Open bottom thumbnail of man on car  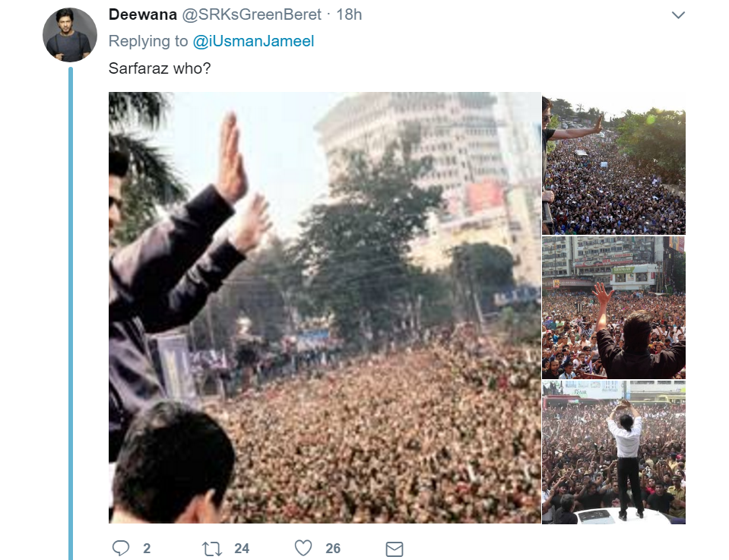pos(613,452)
